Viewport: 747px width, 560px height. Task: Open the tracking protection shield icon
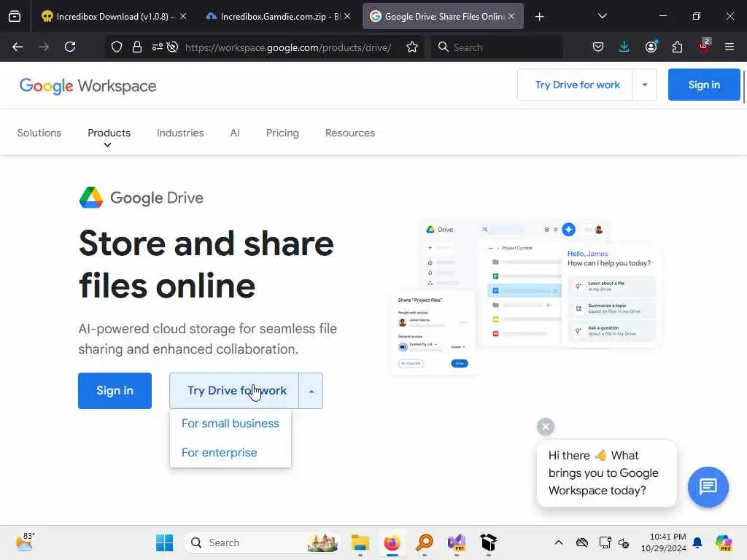click(x=117, y=47)
